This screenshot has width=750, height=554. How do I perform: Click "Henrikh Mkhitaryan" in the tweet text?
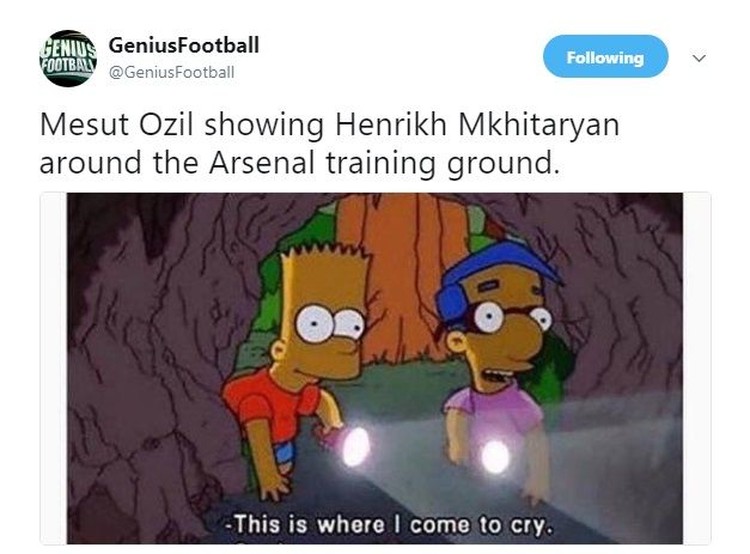[x=477, y=125]
